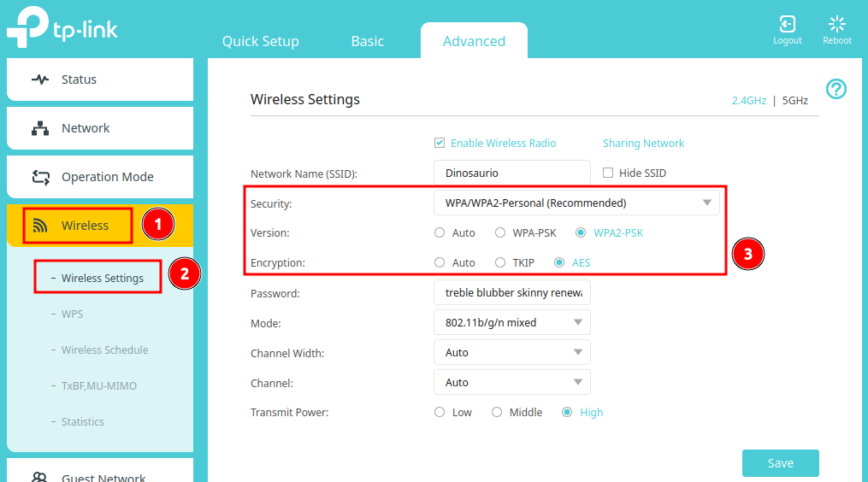Collapse the Wireless menu section

(x=100, y=226)
